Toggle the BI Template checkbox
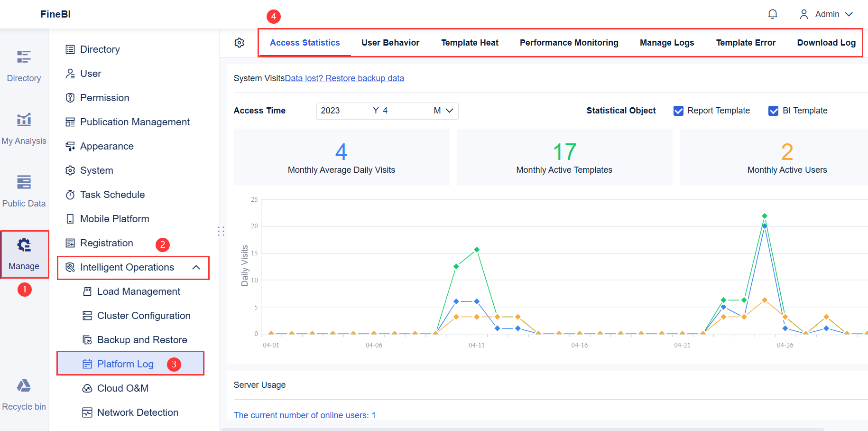 [774, 111]
